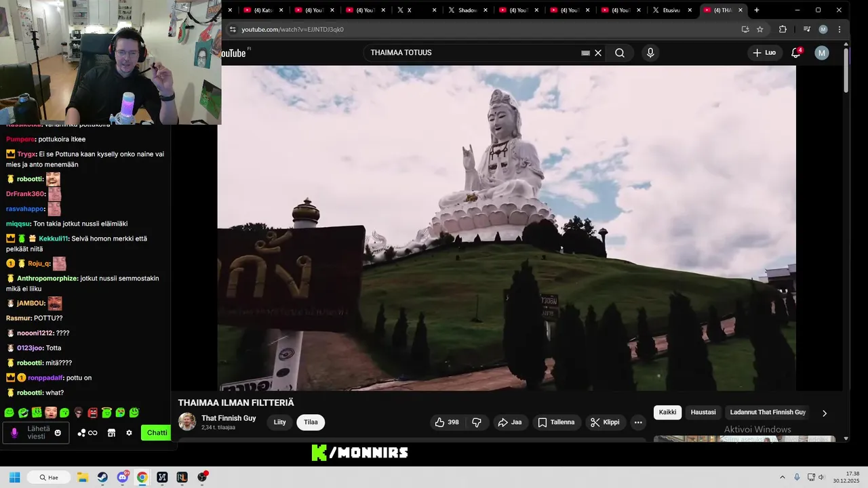Click chat username ronppadalf
Screen dimensions: 868x488
[45, 378]
